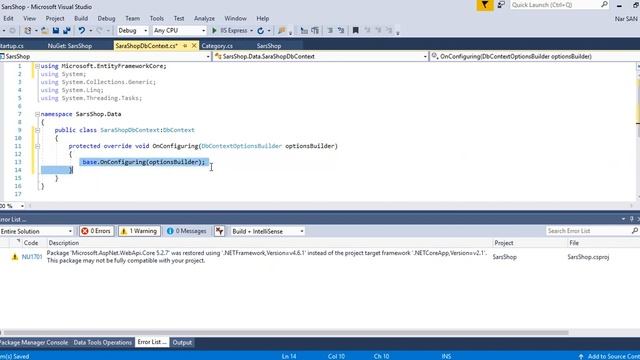Comment out selected lines icon

coord(330,31)
